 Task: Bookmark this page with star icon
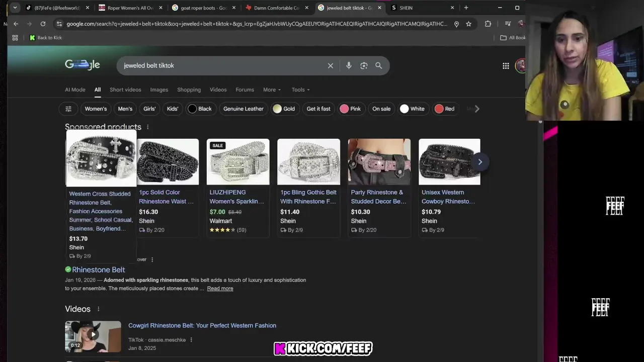[x=468, y=24]
